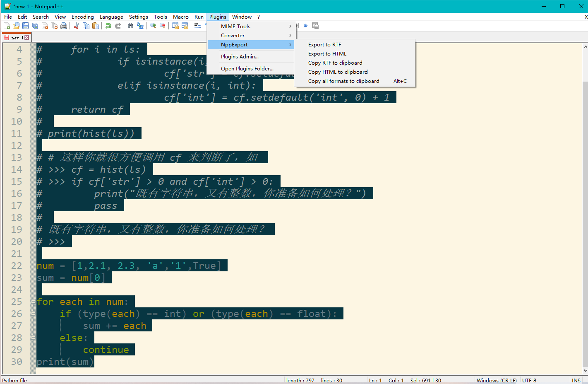Viewport: 588px width, 384px height.
Task: Click the 'Windows (CR LF)' status bar field
Action: pyautogui.click(x=497, y=380)
